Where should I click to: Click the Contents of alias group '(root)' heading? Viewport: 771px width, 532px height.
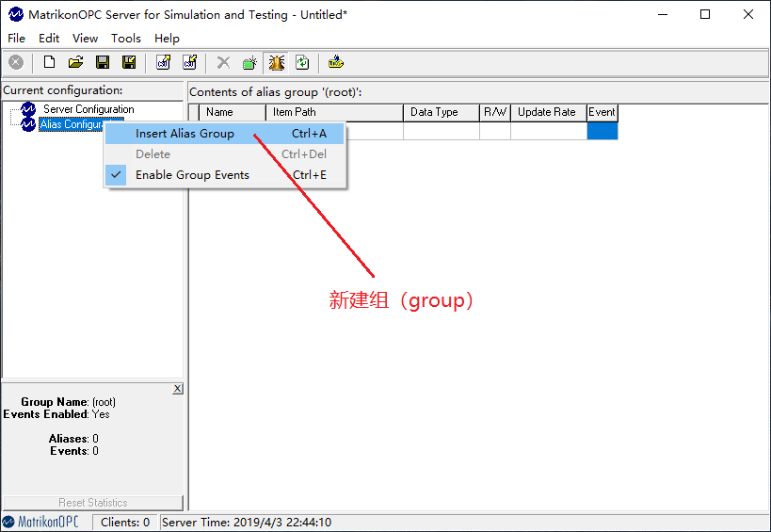[275, 92]
